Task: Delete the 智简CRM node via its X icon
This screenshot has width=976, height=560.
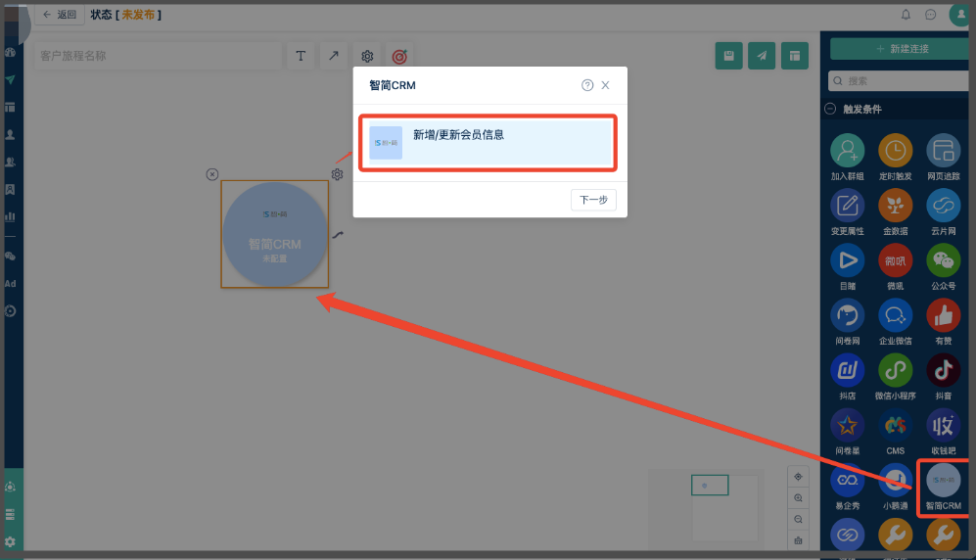Action: pyautogui.click(x=212, y=174)
